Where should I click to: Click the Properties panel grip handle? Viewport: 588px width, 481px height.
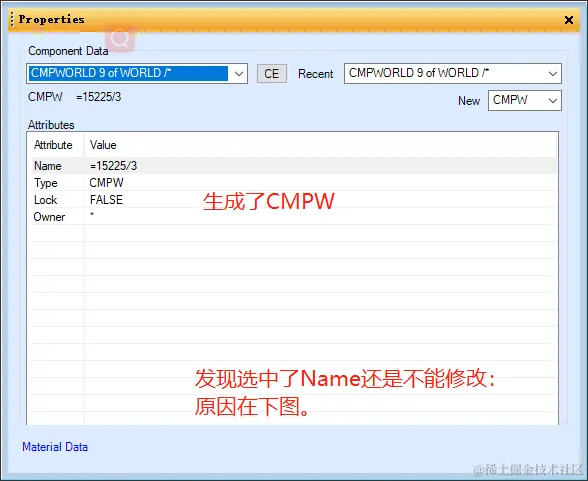click(12, 19)
